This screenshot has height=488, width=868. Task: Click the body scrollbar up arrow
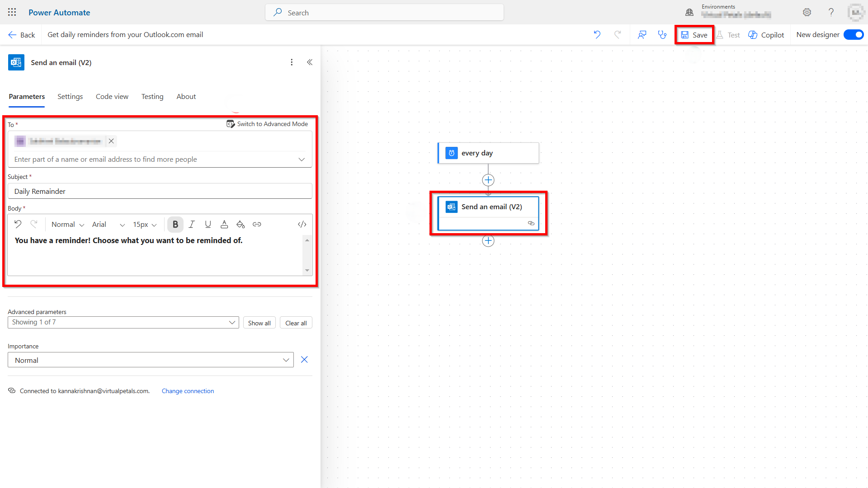[307, 240]
